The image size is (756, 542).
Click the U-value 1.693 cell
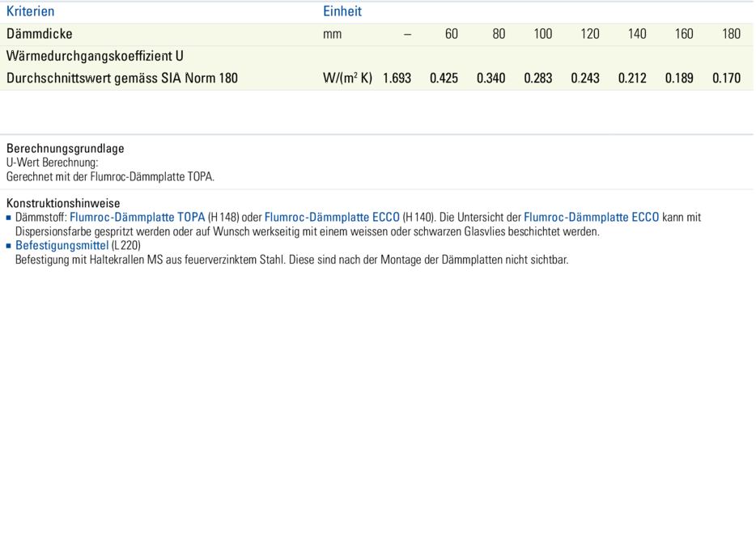click(397, 79)
